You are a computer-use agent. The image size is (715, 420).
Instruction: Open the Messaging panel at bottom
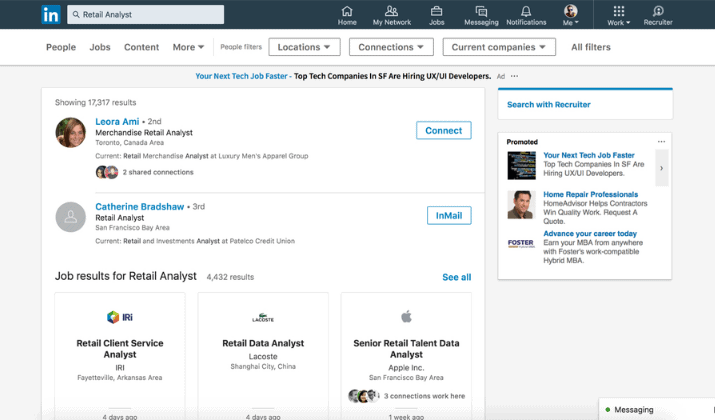[655, 410]
